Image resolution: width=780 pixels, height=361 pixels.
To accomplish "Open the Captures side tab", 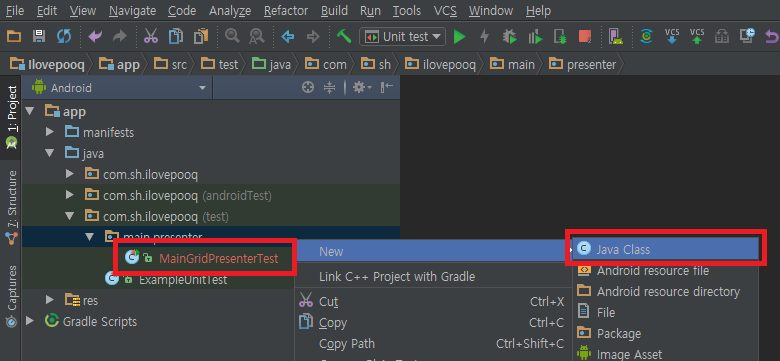I will tap(11, 298).
